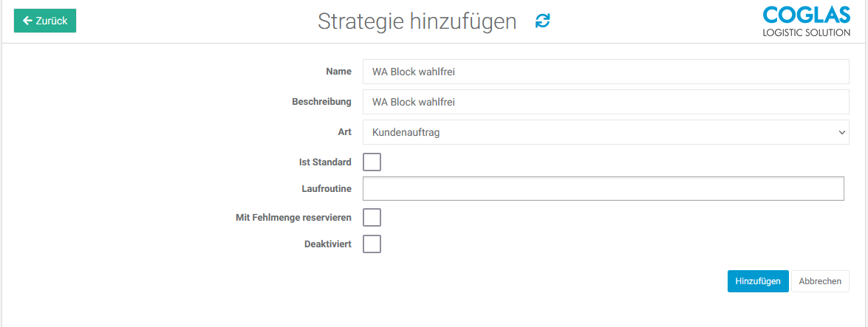Open the Art dropdown showing Kundenauftrag
The width and height of the screenshot is (868, 327).
606,132
